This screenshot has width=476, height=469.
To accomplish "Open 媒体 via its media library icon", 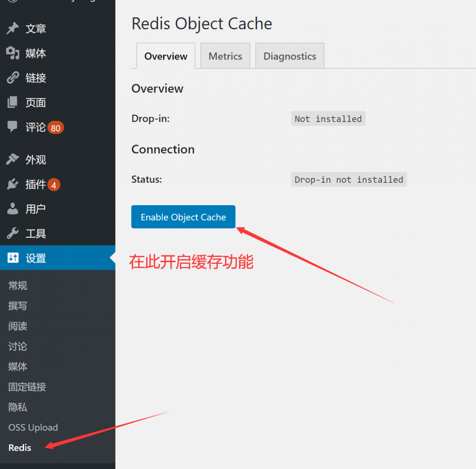I will (x=12, y=53).
